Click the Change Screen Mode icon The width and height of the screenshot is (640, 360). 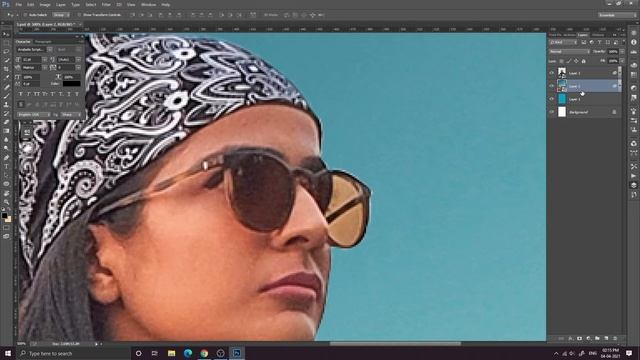click(6, 236)
